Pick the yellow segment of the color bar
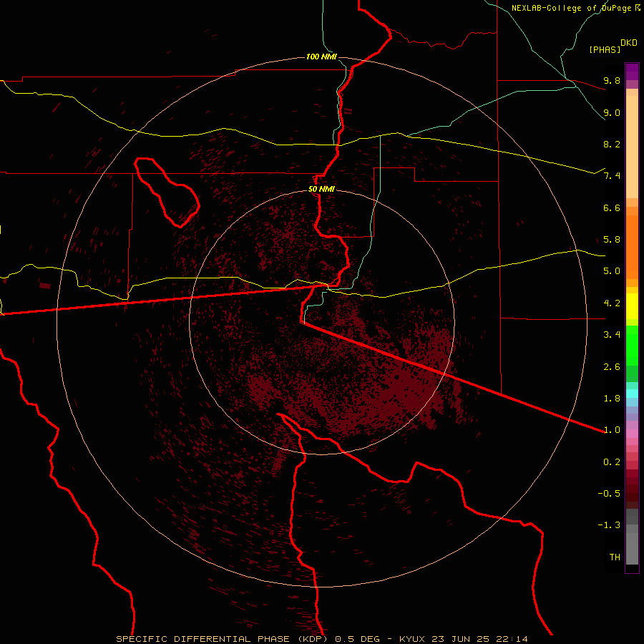 (x=632, y=306)
